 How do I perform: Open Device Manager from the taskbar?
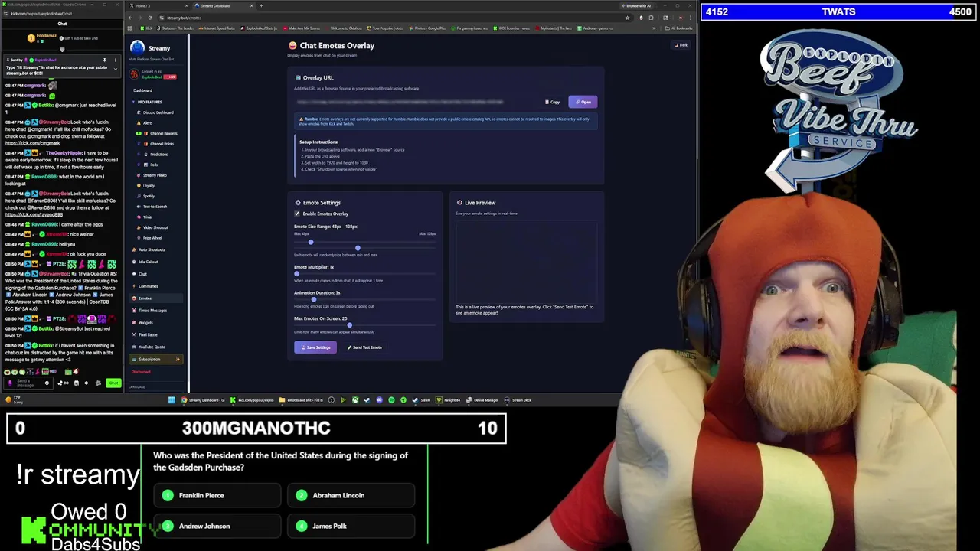coord(483,399)
